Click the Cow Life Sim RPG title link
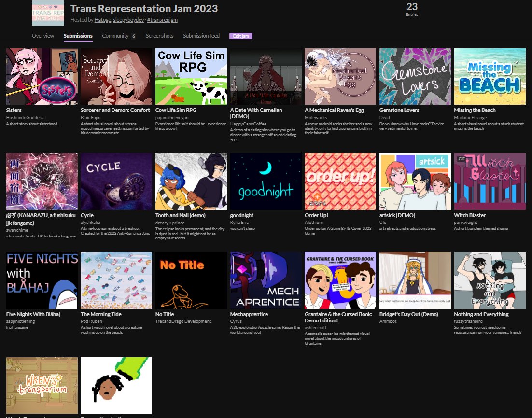This screenshot has height=418, width=532. pyautogui.click(x=176, y=110)
